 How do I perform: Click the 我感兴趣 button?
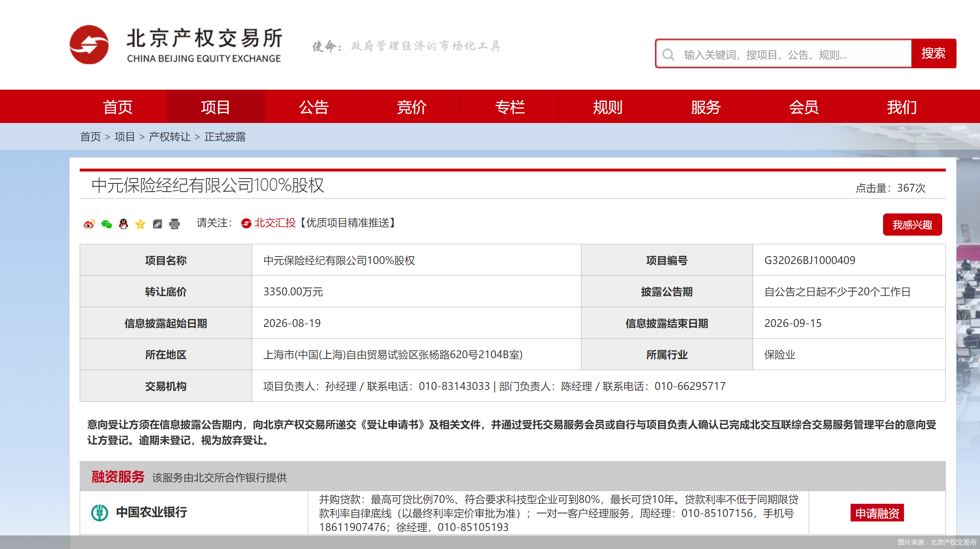pyautogui.click(x=912, y=225)
